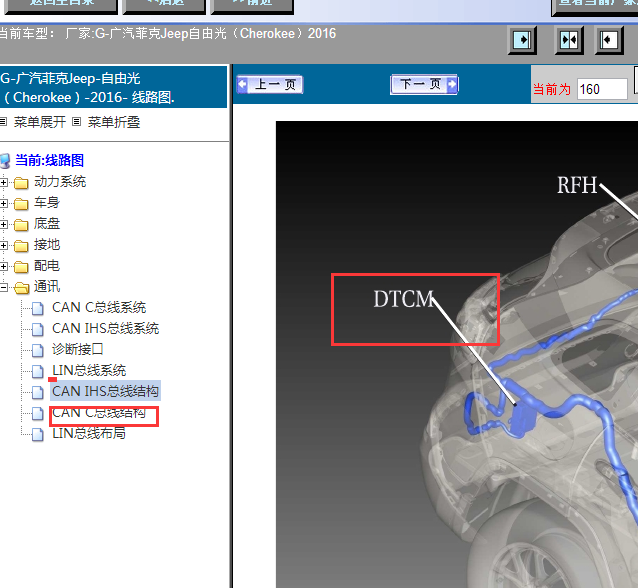The height and width of the screenshot is (588, 638).
Task: Open the 接地 tree item
Action: click(x=47, y=245)
